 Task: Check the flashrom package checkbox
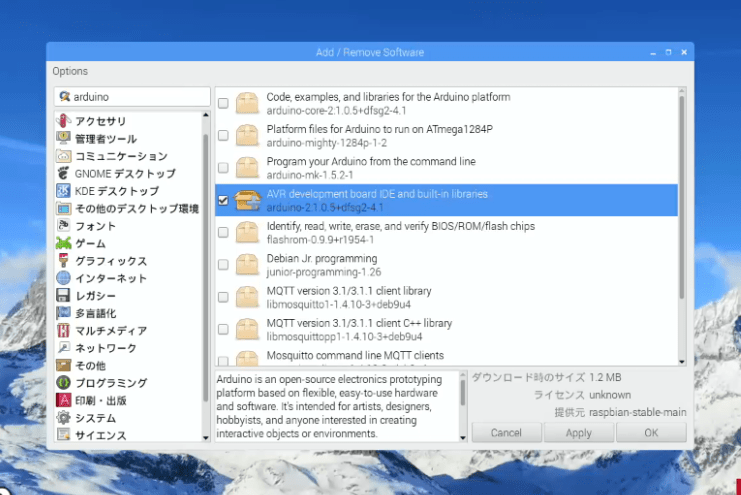(223, 232)
